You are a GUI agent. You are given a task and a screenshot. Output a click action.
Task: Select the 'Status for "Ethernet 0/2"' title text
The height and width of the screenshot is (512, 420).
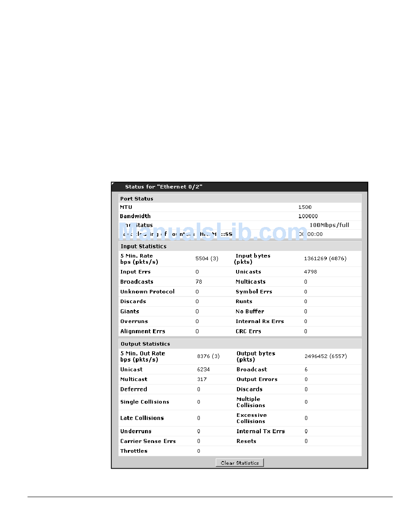pos(164,187)
